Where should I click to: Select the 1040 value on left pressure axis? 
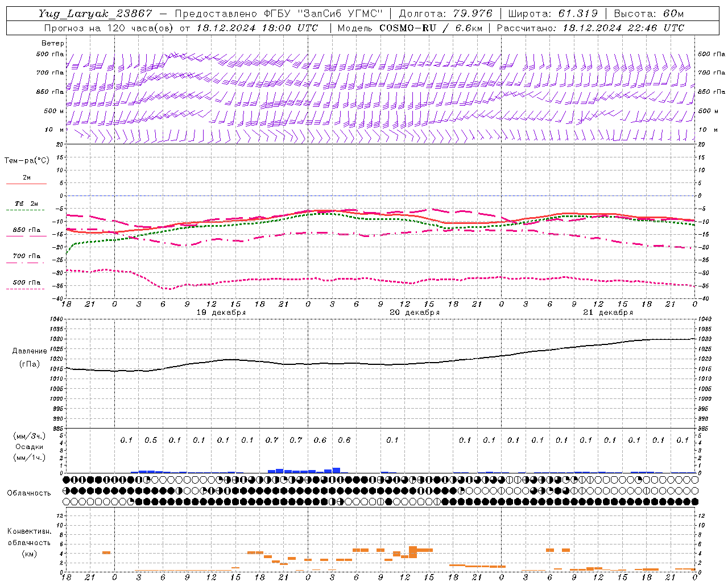pos(56,319)
